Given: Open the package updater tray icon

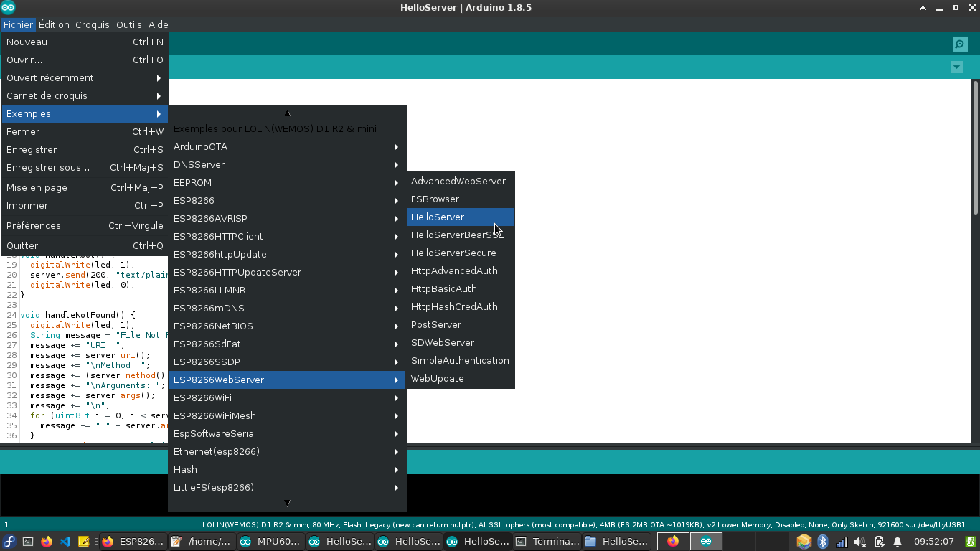Looking at the screenshot, I should tap(804, 542).
